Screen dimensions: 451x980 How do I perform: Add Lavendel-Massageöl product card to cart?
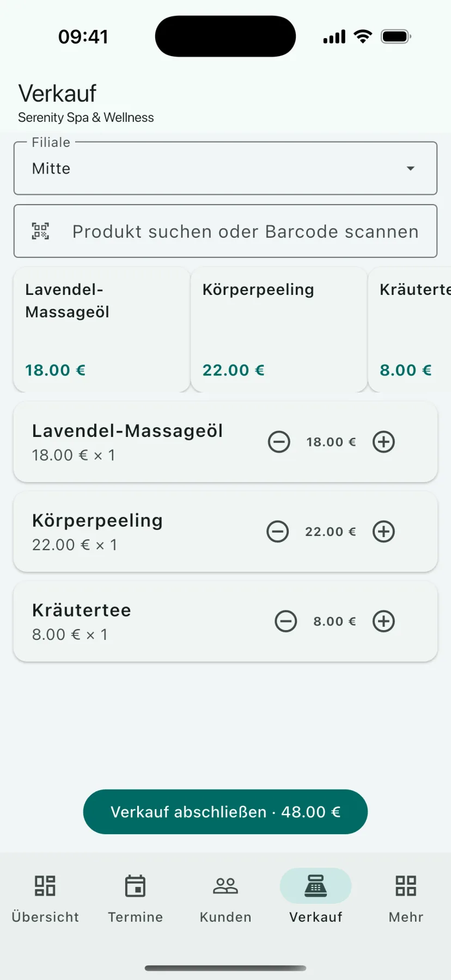tap(102, 330)
